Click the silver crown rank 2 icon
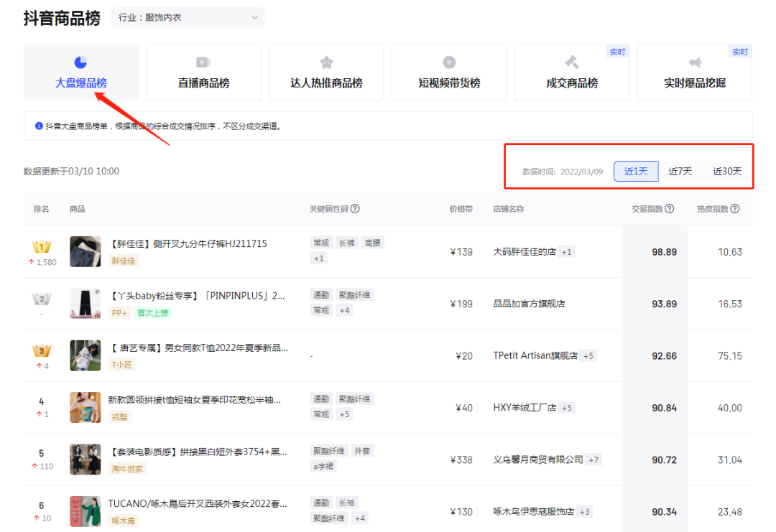 [x=42, y=298]
